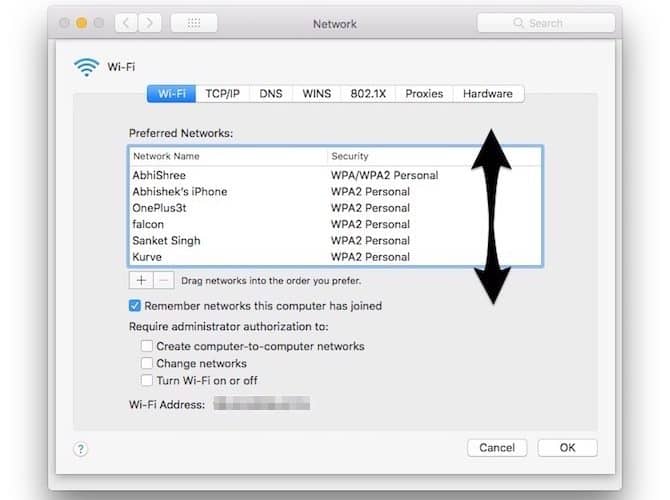Click the blurred Wi-Fi Address value
The image size is (670, 500).
(262, 403)
